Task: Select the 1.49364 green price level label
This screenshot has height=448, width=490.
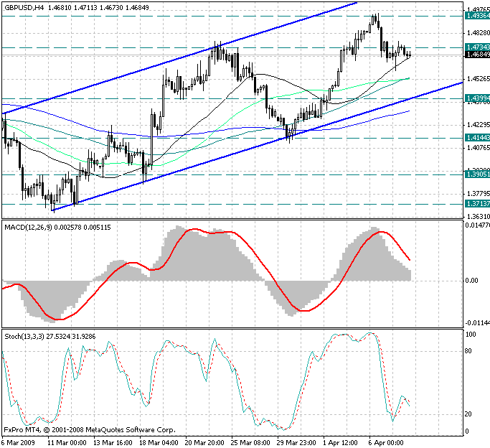Action: coord(477,16)
